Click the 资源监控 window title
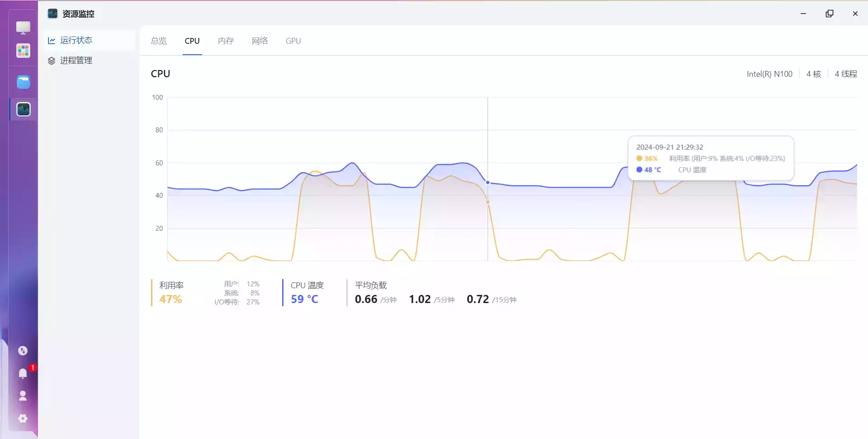The width and height of the screenshot is (868, 439). point(78,14)
